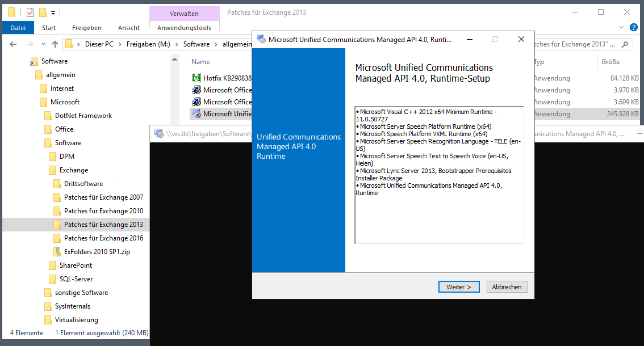644x346 pixels.
Task: Sort files by the Größe column
Action: point(610,62)
